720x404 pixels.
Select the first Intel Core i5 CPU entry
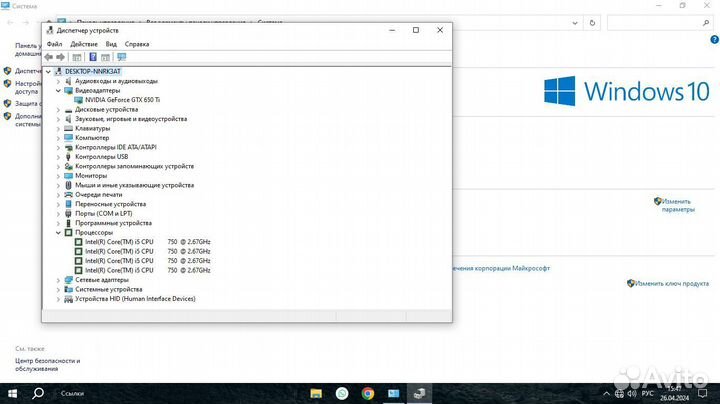pos(119,242)
